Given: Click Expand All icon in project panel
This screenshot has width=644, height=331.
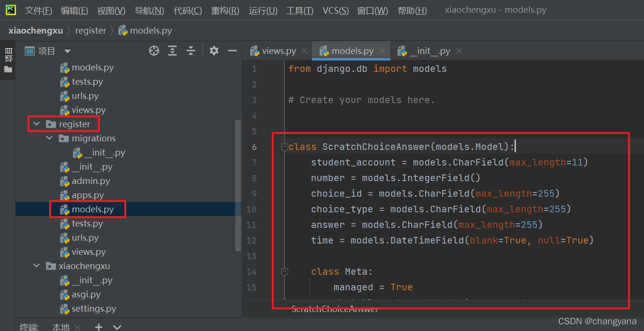Looking at the screenshot, I should click(173, 51).
